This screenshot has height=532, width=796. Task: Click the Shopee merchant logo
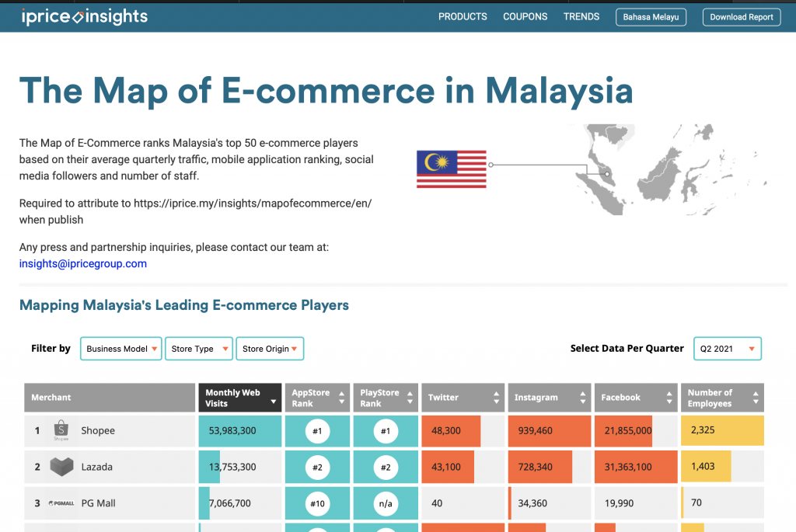pyautogui.click(x=61, y=430)
